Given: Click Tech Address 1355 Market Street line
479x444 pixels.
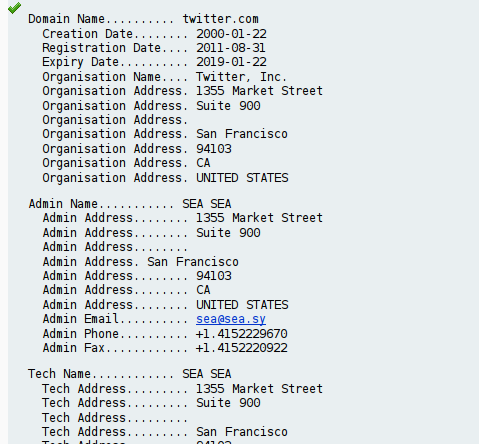Looking at the screenshot, I should click(x=182, y=389).
